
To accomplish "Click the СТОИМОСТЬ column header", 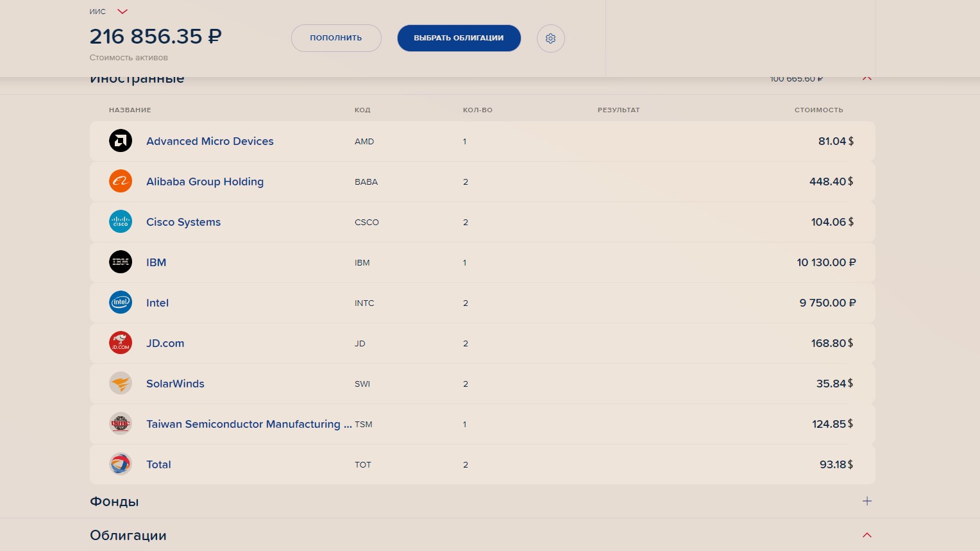I will 819,110.
